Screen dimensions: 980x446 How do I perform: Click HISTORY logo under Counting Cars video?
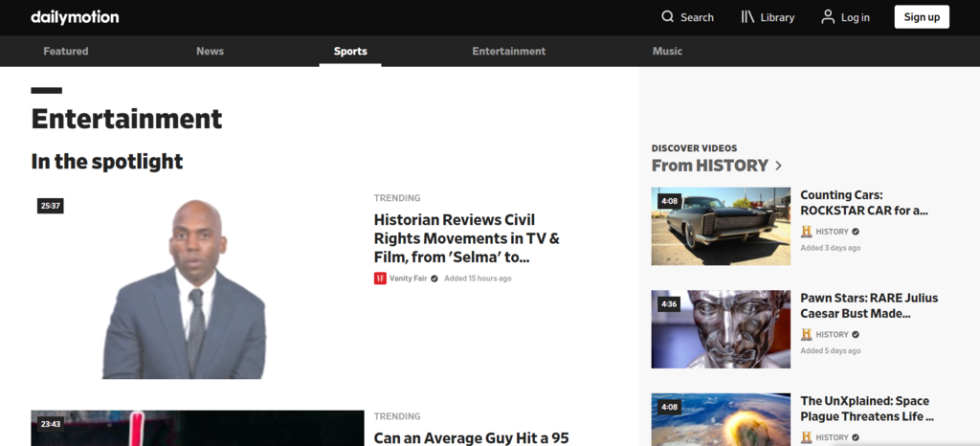point(806,232)
